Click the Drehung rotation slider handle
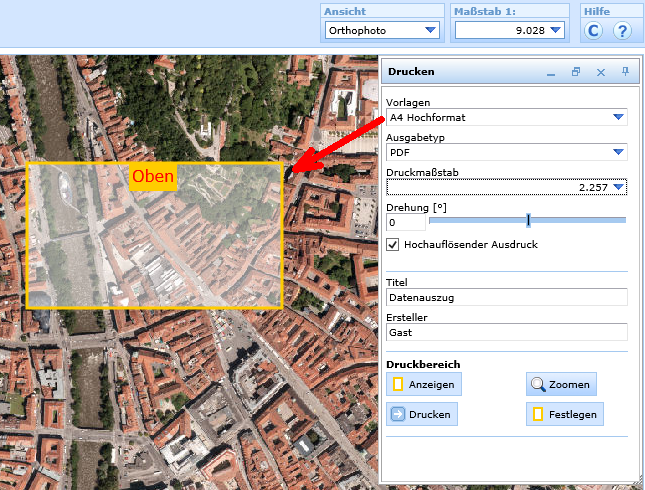 pyautogui.click(x=528, y=221)
